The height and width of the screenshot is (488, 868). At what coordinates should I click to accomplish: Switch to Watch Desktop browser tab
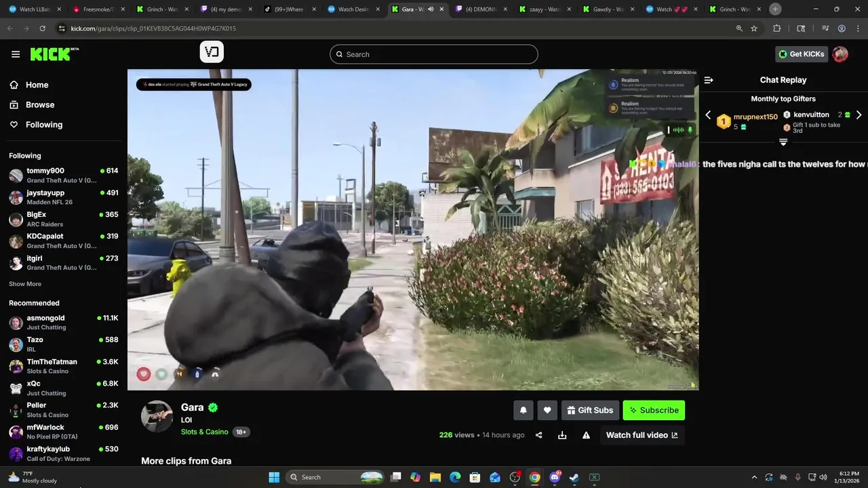click(353, 9)
